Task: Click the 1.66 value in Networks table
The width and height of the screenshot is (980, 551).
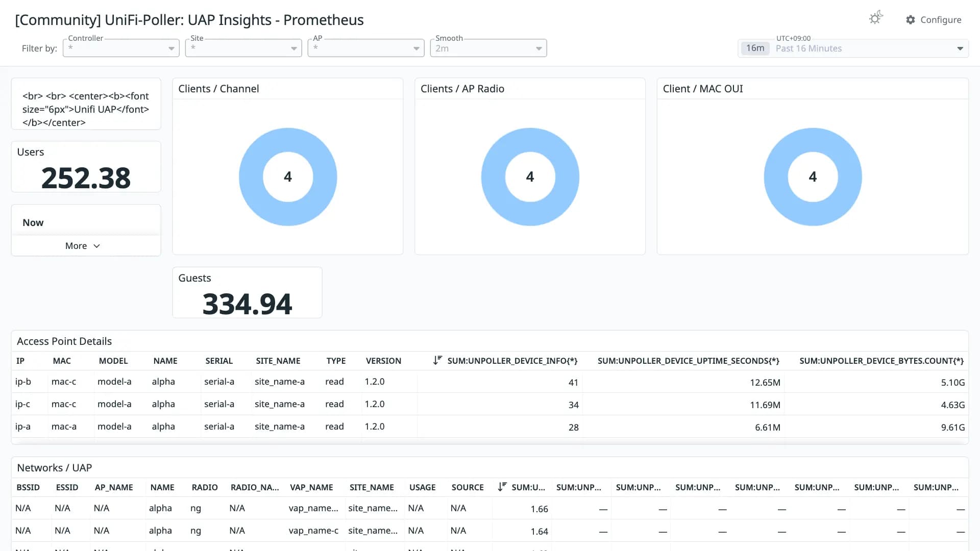Action: click(x=540, y=509)
